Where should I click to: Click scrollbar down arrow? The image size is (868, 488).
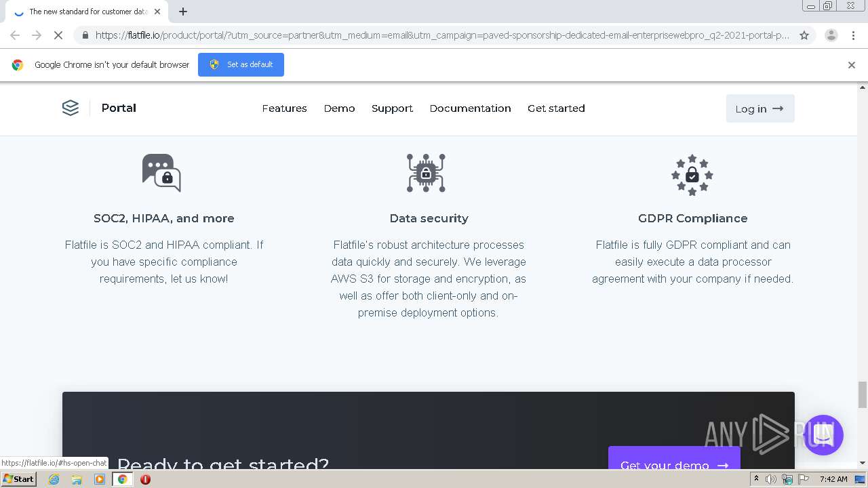tap(863, 464)
